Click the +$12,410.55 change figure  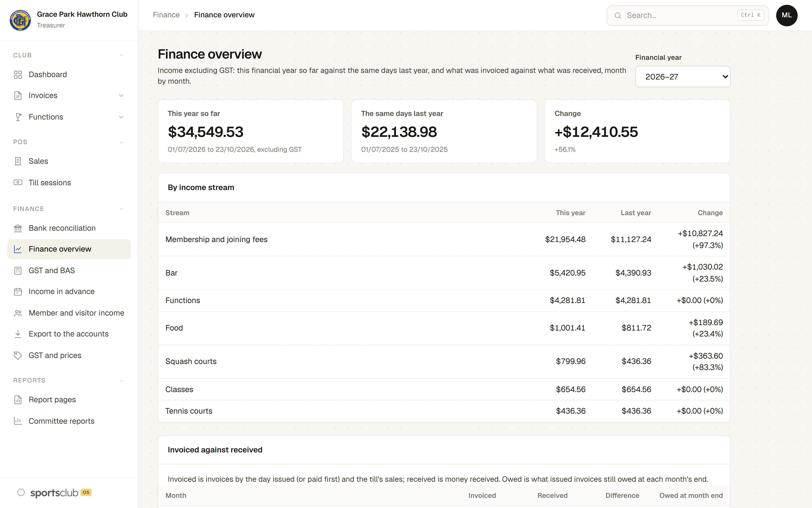point(596,132)
